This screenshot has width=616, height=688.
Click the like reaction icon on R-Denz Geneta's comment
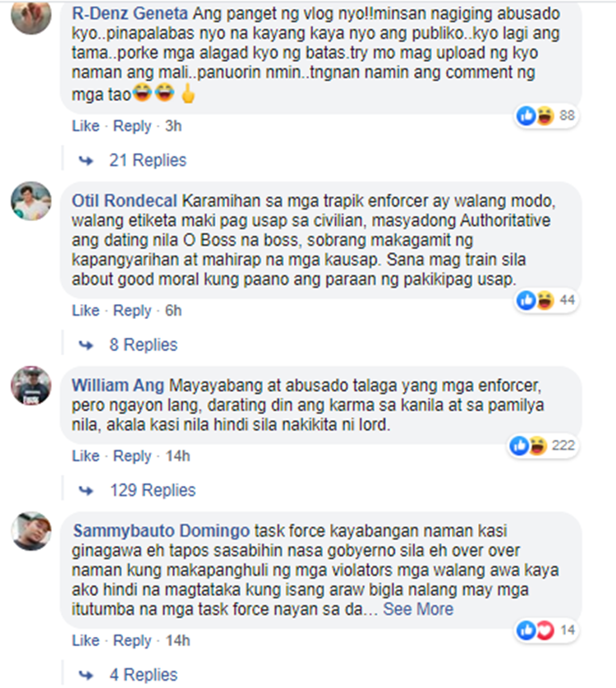point(526,116)
